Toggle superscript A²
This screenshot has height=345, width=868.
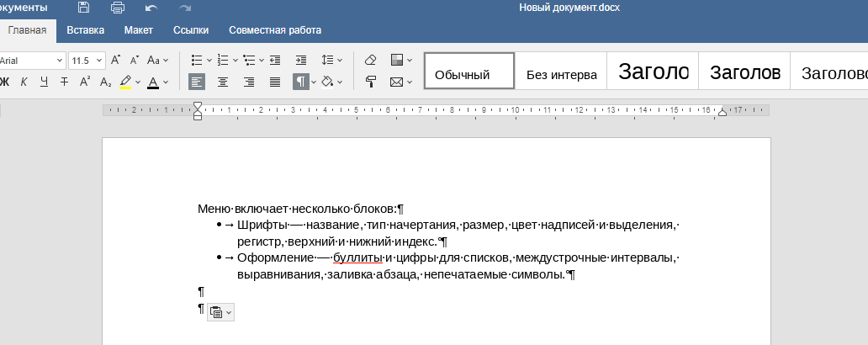click(85, 82)
